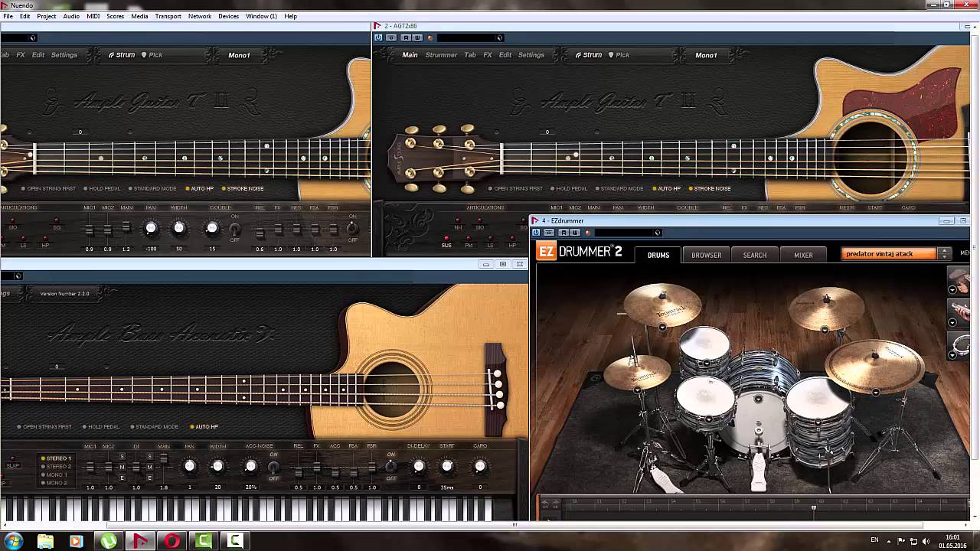
Task: Open the EZdrummer SEARCH tab
Action: pos(754,255)
